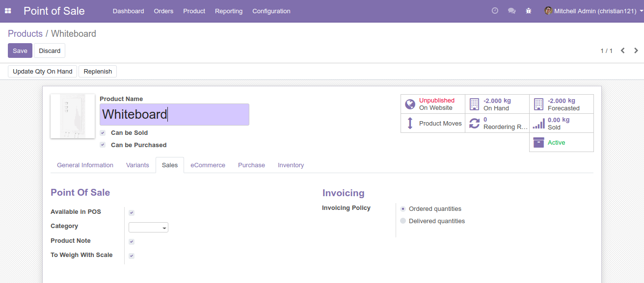
Task: Click Unpublished On Website status
Action: click(437, 104)
